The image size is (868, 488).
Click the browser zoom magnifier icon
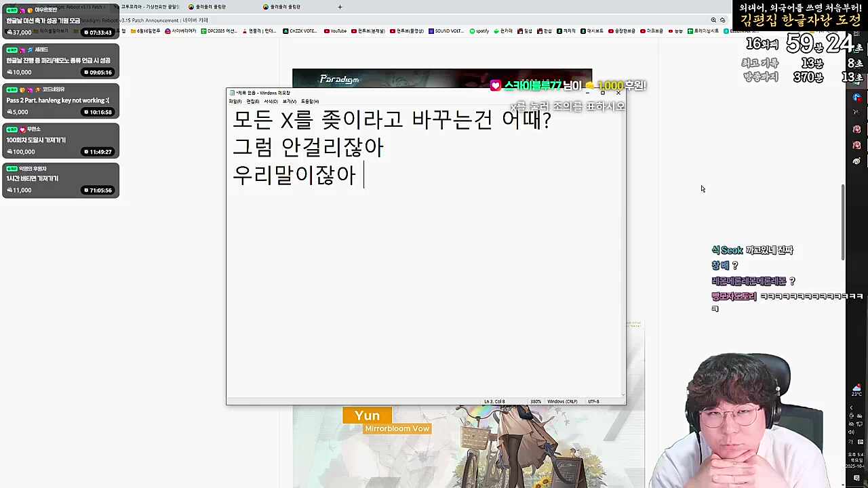pos(713,20)
